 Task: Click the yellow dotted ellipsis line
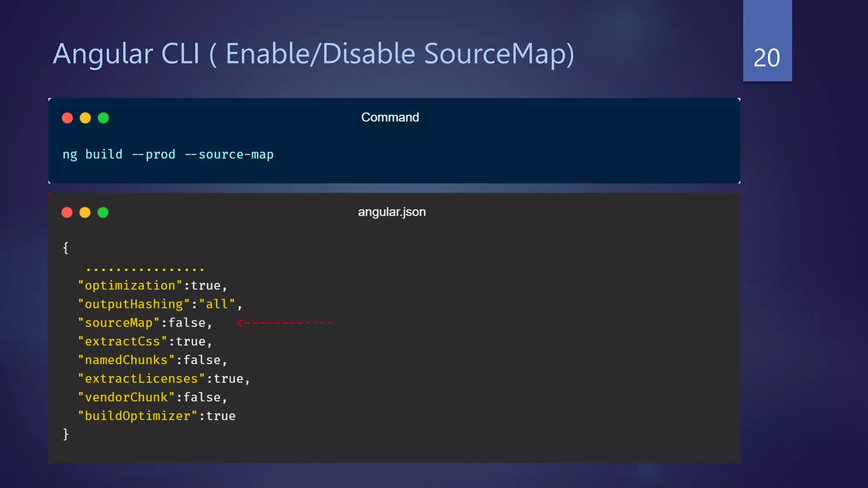pos(145,269)
